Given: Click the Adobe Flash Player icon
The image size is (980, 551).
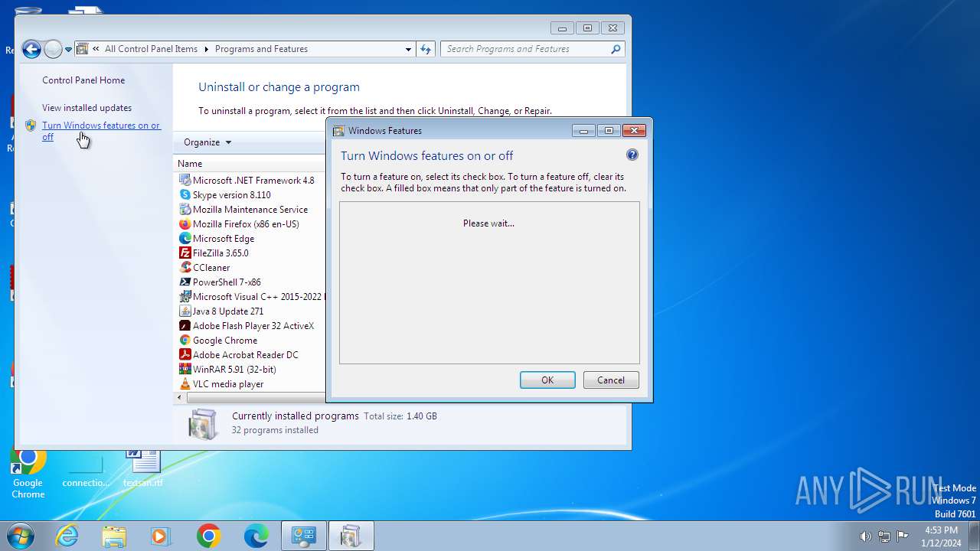Looking at the screenshot, I should tap(185, 326).
